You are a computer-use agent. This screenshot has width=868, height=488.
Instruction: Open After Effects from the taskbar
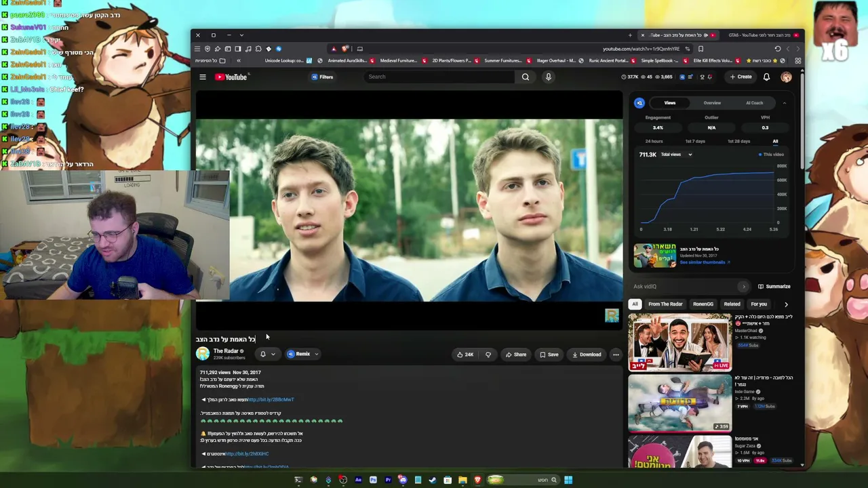pyautogui.click(x=358, y=480)
